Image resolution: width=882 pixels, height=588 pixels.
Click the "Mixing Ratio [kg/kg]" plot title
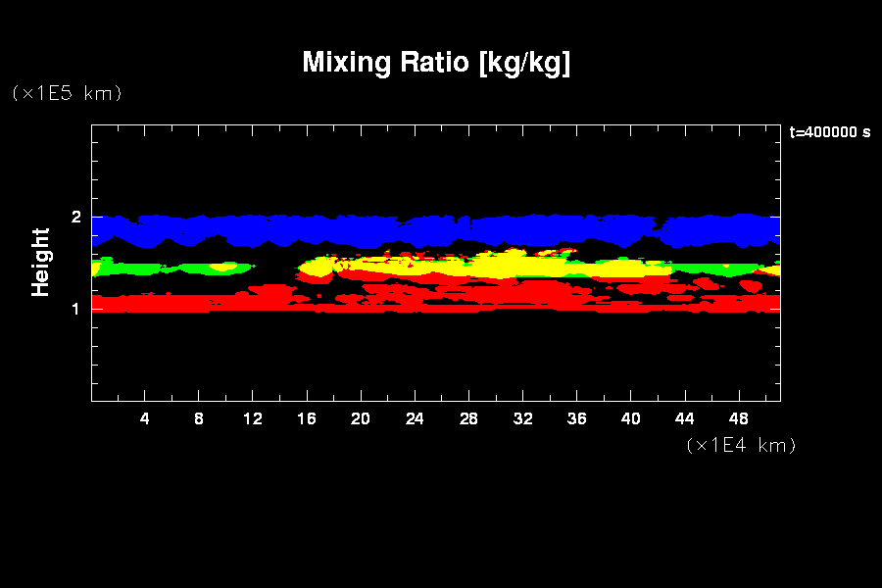[436, 63]
